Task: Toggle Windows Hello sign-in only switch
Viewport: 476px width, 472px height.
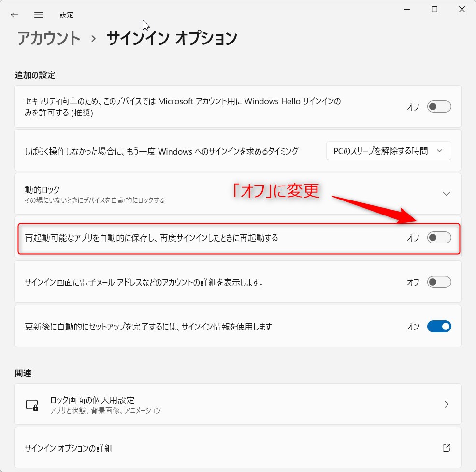Action: tap(439, 107)
